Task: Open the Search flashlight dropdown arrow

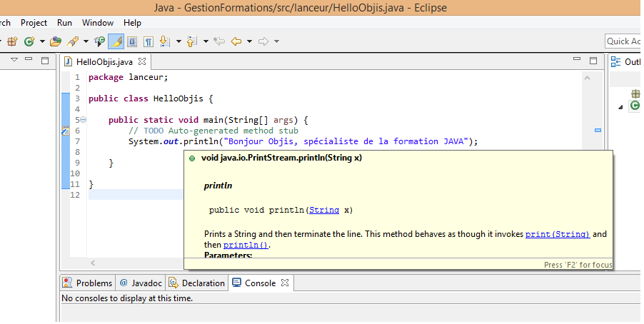Action: [86, 41]
